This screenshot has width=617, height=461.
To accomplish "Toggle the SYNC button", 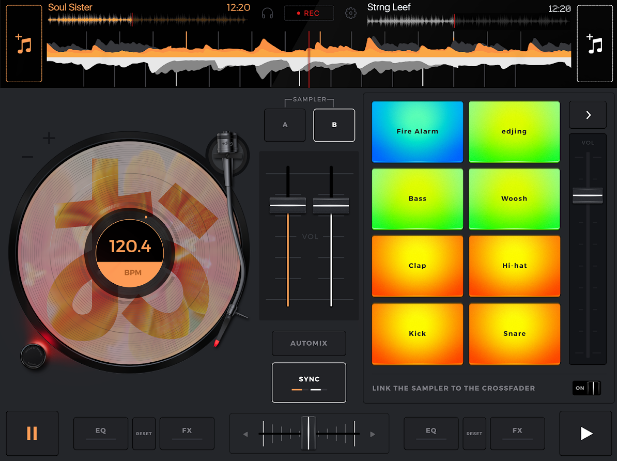I will 308,382.
